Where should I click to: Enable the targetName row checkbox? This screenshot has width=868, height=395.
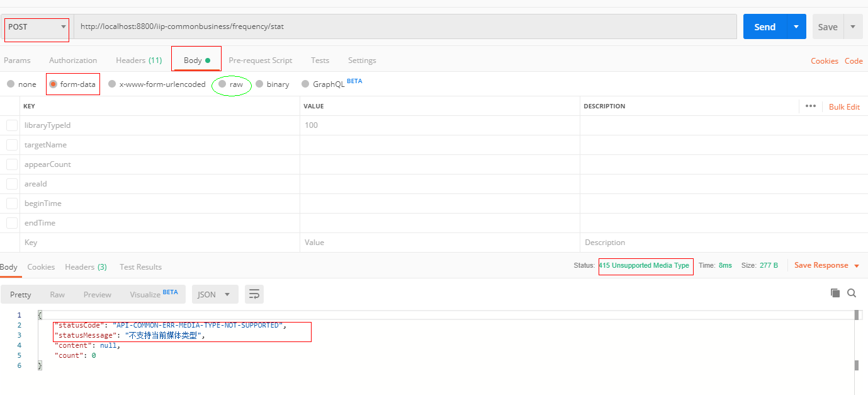[12, 145]
